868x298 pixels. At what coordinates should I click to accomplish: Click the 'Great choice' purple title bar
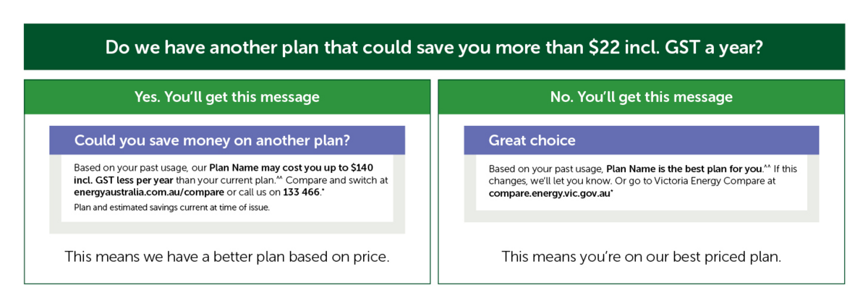click(x=641, y=140)
